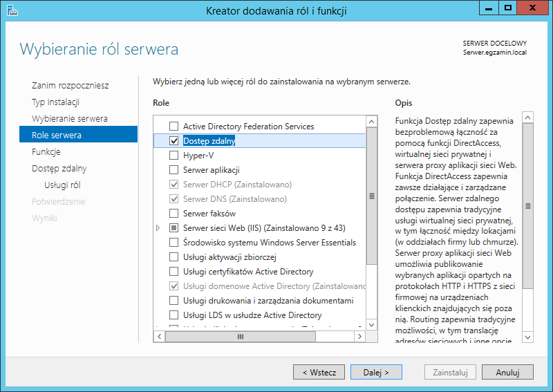Tick Usługi drukowania i zarządzania dokumentami
This screenshot has width=553, height=392.
click(x=174, y=300)
